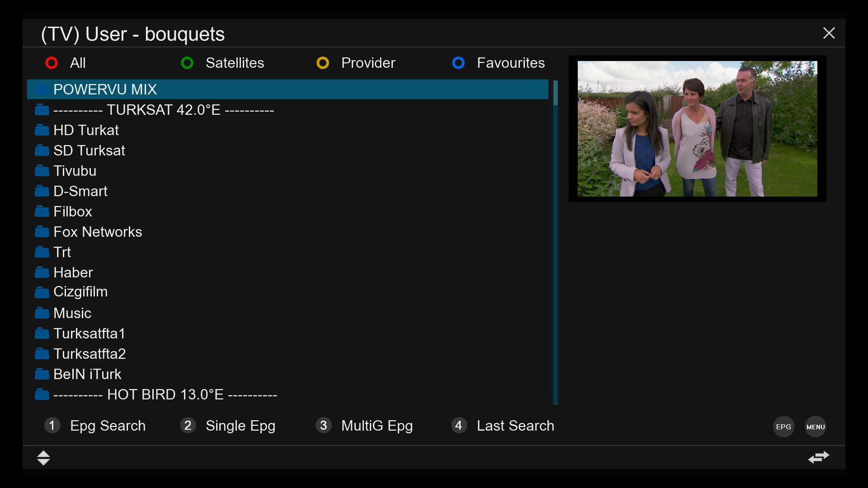Click the blue Favourites circle icon
The width and height of the screenshot is (868, 488).
(x=458, y=63)
